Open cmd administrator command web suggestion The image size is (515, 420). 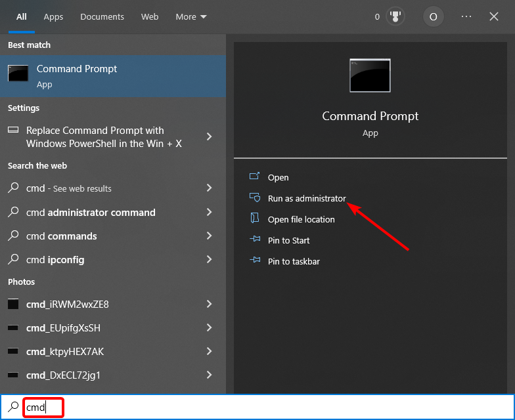[91, 213]
